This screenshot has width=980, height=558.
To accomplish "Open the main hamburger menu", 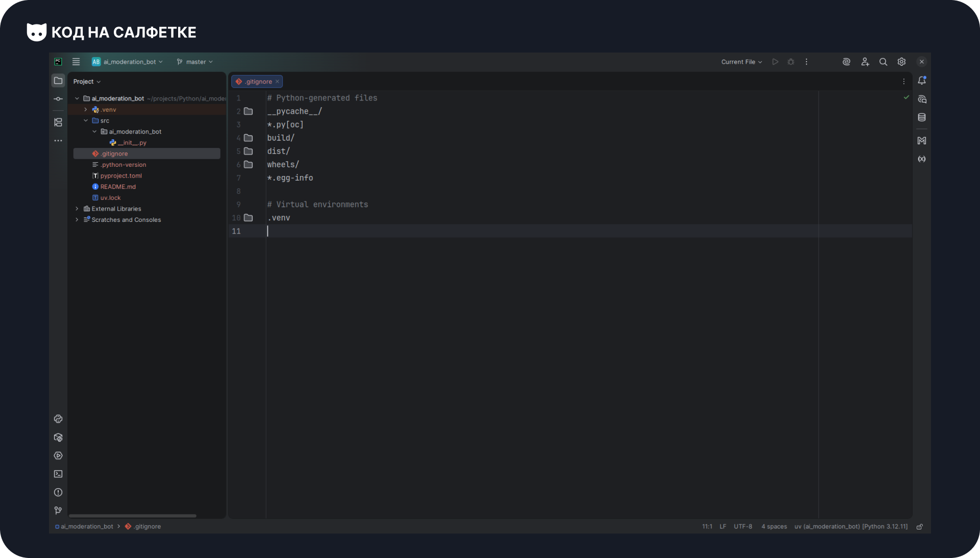I will (76, 62).
